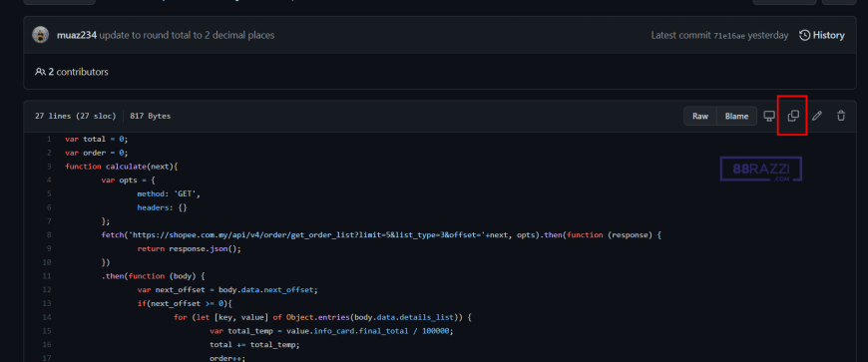Click the 88RAZZI watermark logo
The width and height of the screenshot is (868, 362).
[760, 170]
